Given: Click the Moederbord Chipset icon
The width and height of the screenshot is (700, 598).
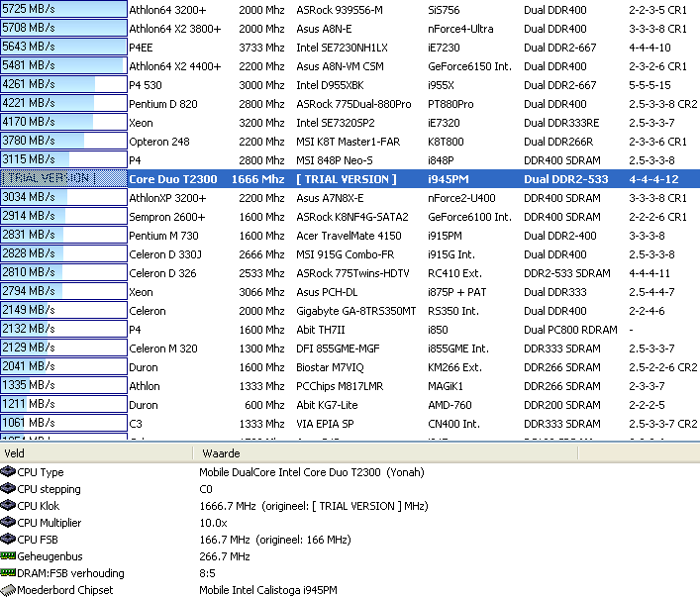Looking at the screenshot, I should coord(8,589).
